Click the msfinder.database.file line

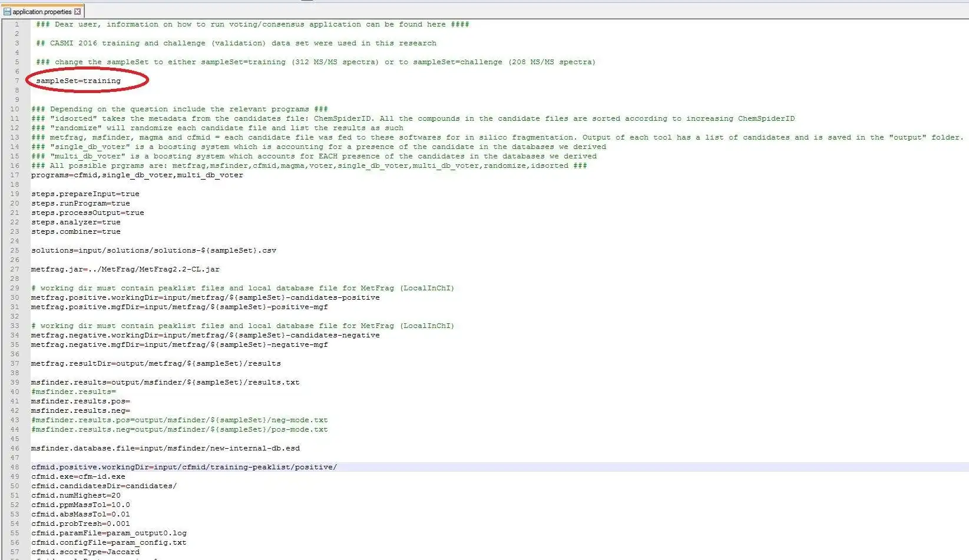[x=166, y=448]
